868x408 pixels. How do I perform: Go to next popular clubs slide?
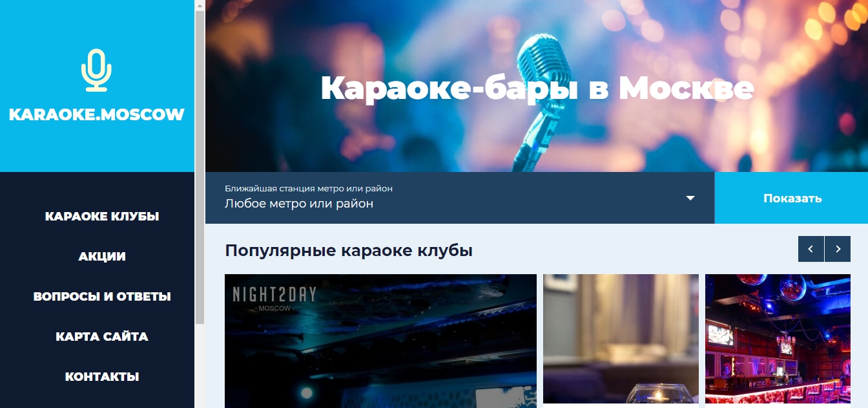point(838,249)
